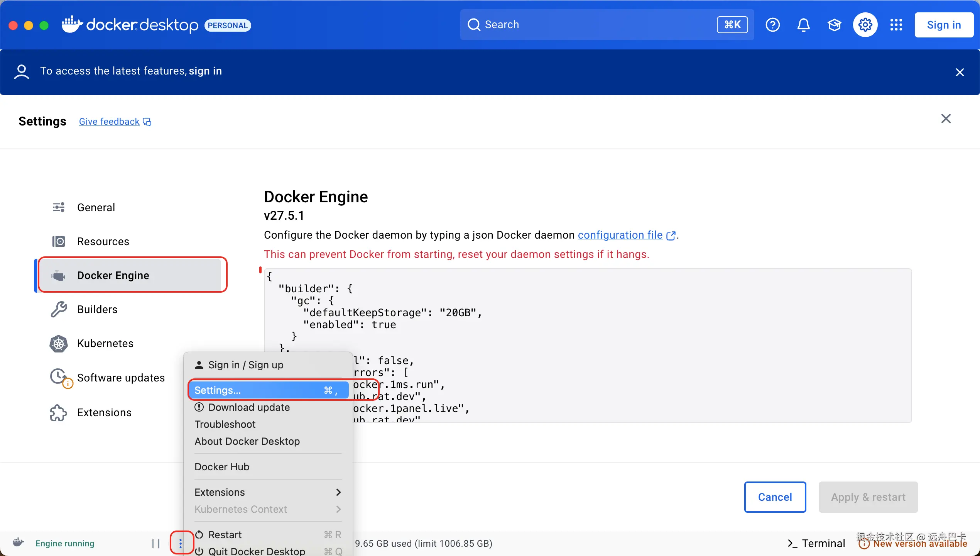Screen dimensions: 980x556
Task: Switch to Resources settings
Action: pos(103,241)
